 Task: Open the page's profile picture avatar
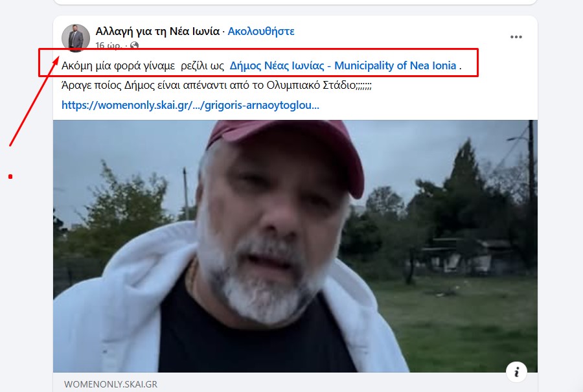click(x=76, y=38)
